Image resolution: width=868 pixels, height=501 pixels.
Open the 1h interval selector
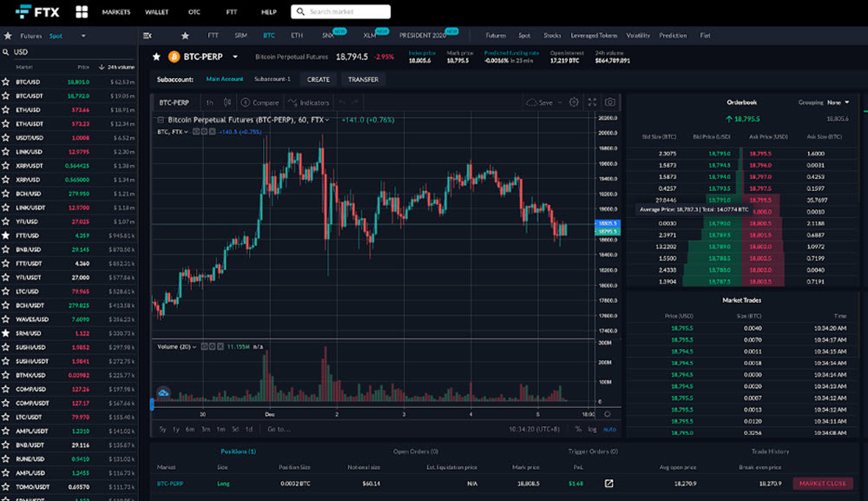pos(209,102)
